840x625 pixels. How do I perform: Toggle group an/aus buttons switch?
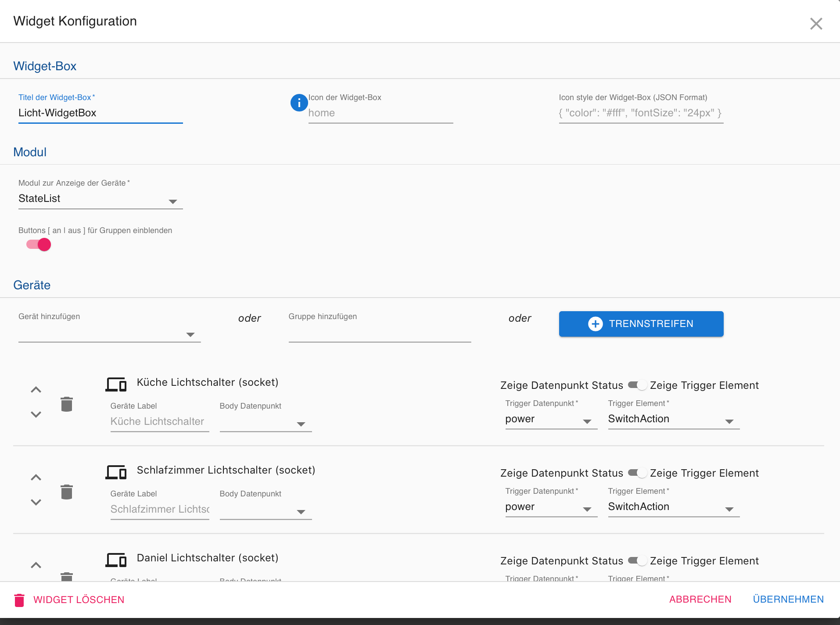click(39, 244)
